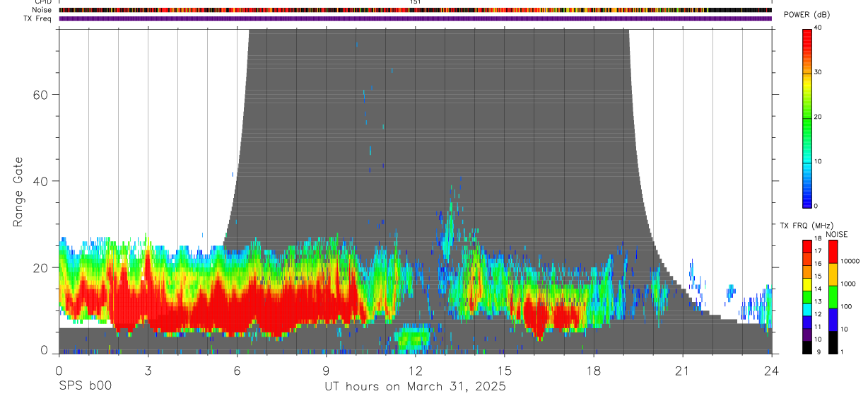Click the 24 tick on the UT hours axis
Image resolution: width=868 pixels, height=401 pixels.
772,370
